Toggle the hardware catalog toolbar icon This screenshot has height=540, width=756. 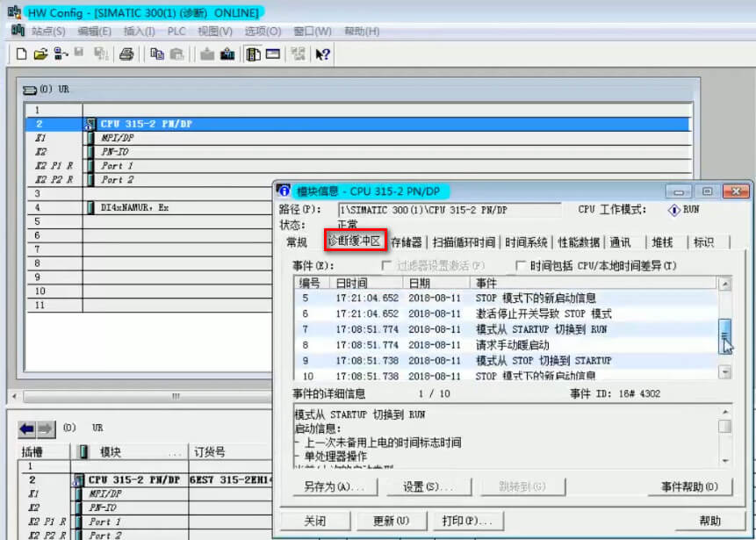[254, 54]
